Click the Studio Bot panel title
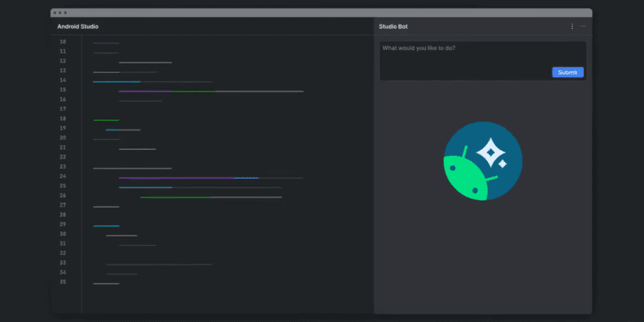 [393, 27]
